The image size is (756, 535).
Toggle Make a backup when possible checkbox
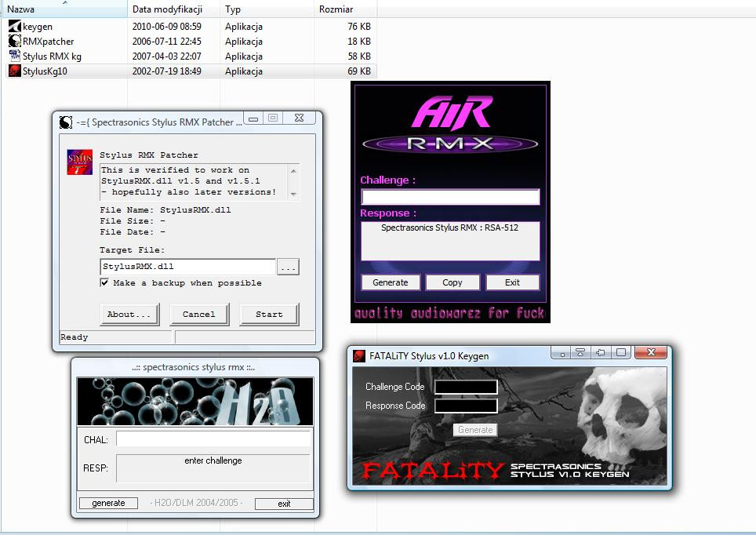104,282
